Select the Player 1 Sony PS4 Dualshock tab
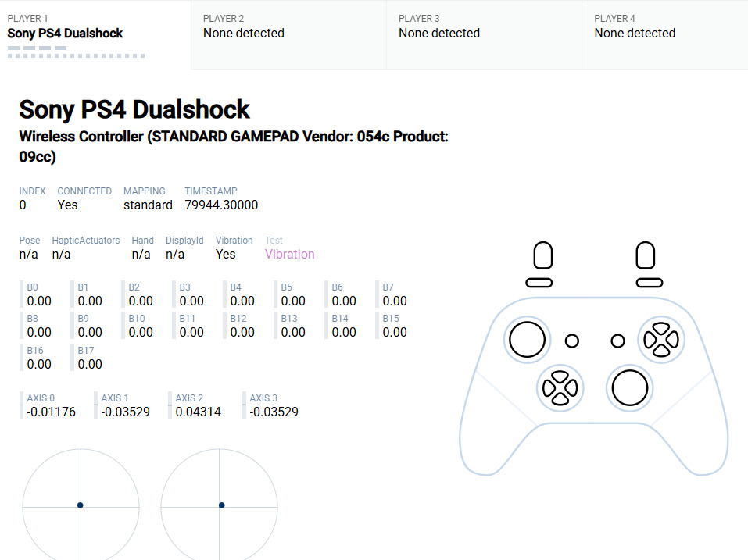 pyautogui.click(x=95, y=34)
